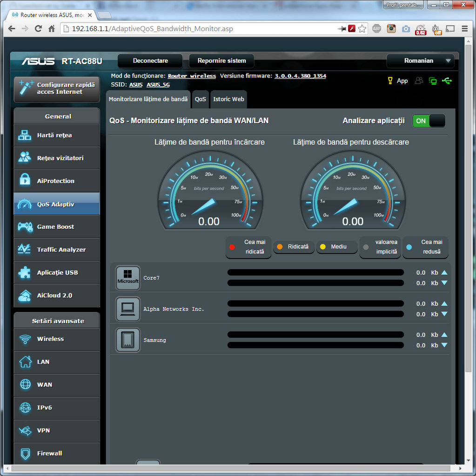Select the Samsung tablet device icon

(x=128, y=340)
